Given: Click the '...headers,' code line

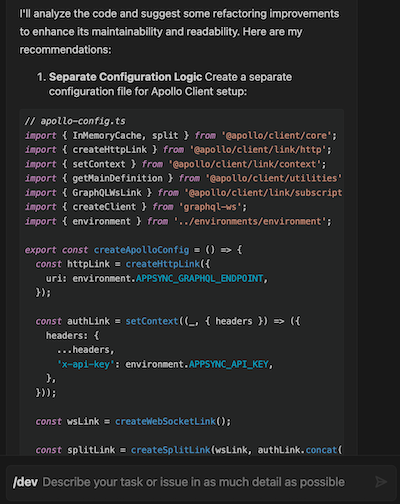Looking at the screenshot, I should (x=86, y=350).
